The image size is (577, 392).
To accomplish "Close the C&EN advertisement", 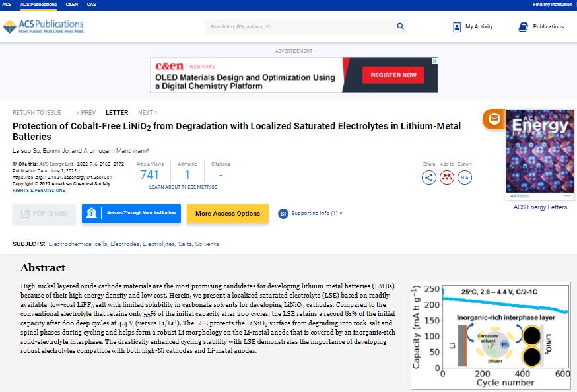I will (x=434, y=61).
